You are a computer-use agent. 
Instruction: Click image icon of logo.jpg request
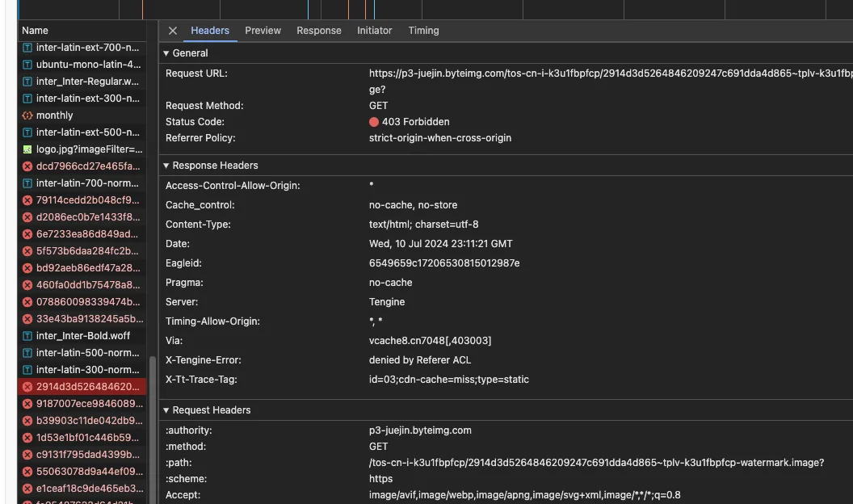(x=27, y=149)
